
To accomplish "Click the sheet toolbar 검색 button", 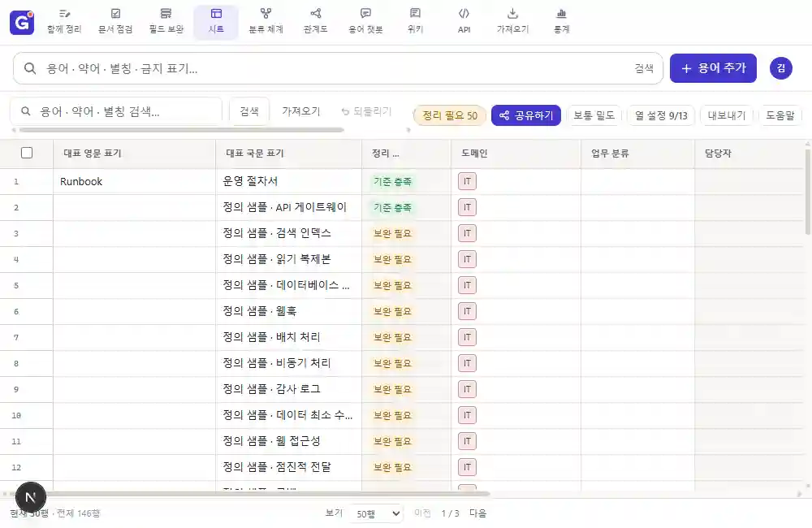I will 249,111.
